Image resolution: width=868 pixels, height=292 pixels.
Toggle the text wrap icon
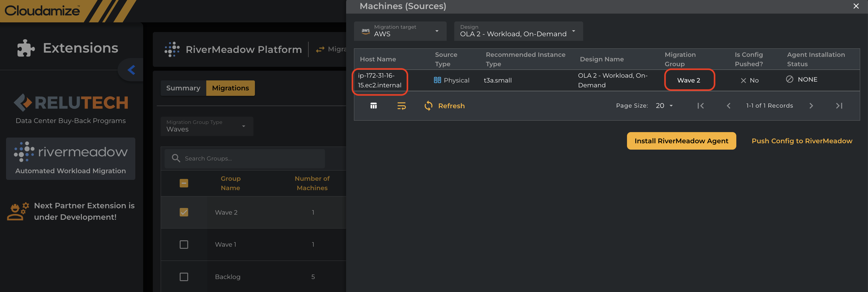pyautogui.click(x=401, y=106)
